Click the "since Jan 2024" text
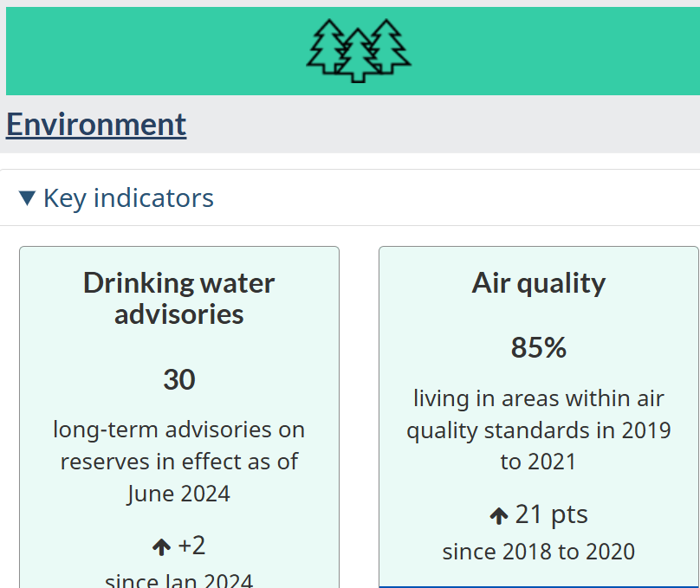 pyautogui.click(x=179, y=580)
